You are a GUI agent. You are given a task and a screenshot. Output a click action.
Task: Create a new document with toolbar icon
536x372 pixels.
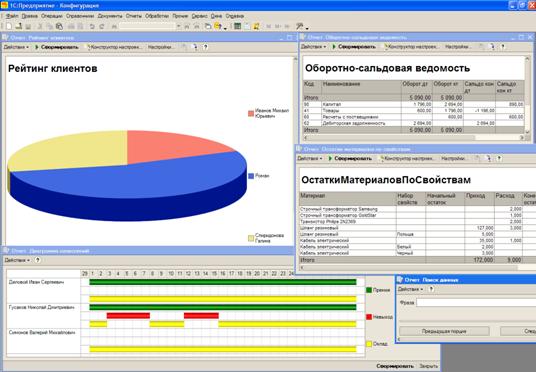tap(9, 26)
